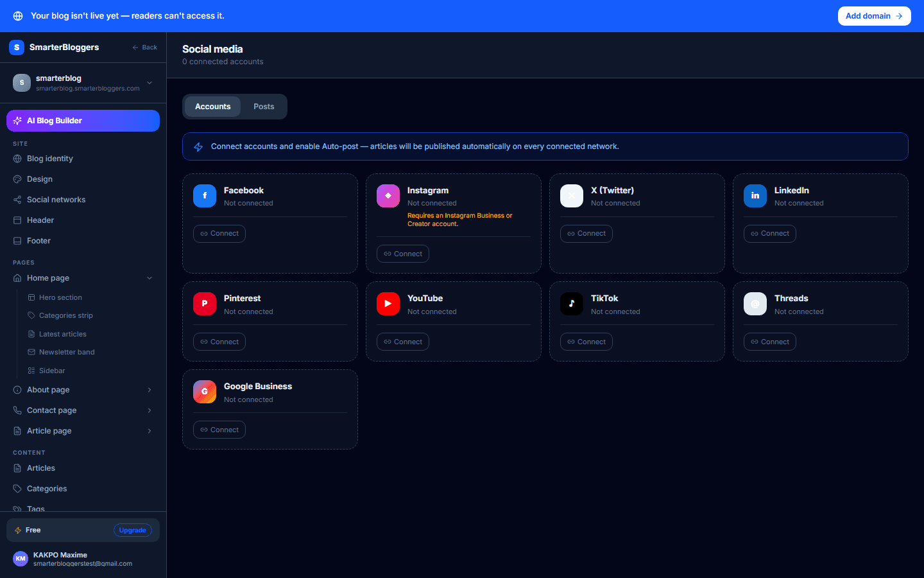Open the KAKPO Maxime account profile

point(83,559)
